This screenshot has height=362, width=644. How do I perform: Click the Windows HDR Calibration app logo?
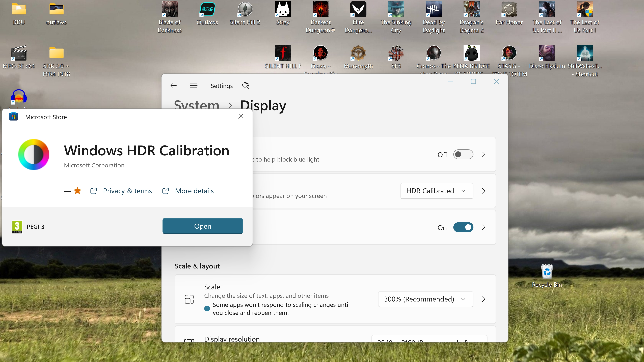pos(34,154)
